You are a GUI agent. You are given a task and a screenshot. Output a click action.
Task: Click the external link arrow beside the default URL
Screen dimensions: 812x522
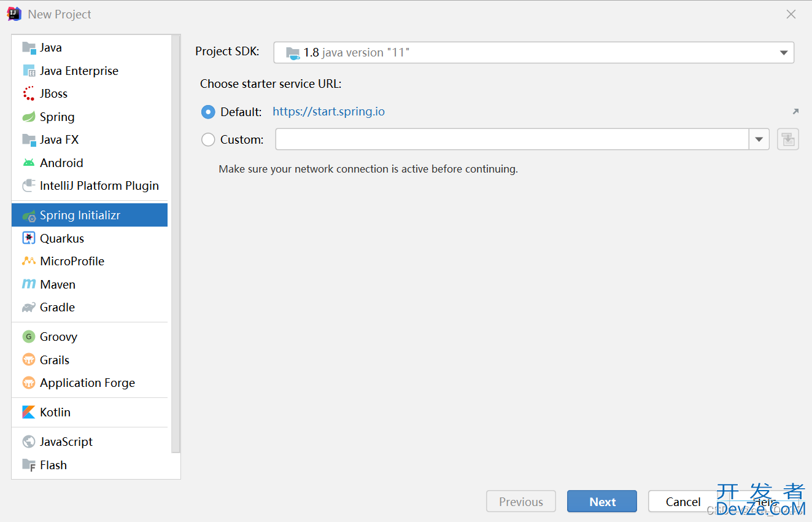(x=795, y=111)
